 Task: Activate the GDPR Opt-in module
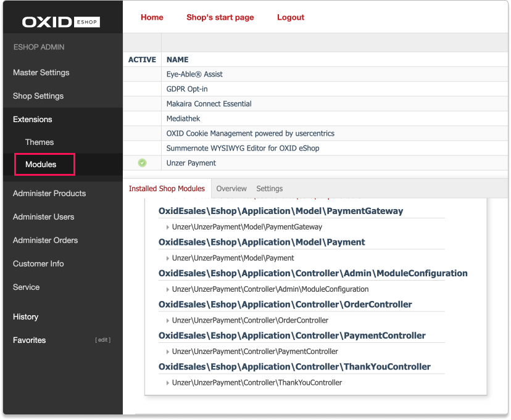(141, 89)
